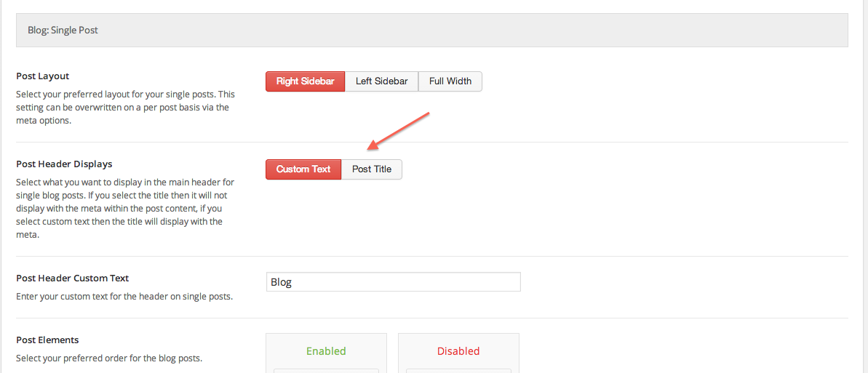This screenshot has height=373, width=868.
Task: Click first item box under Enabled column
Action: (x=326, y=371)
